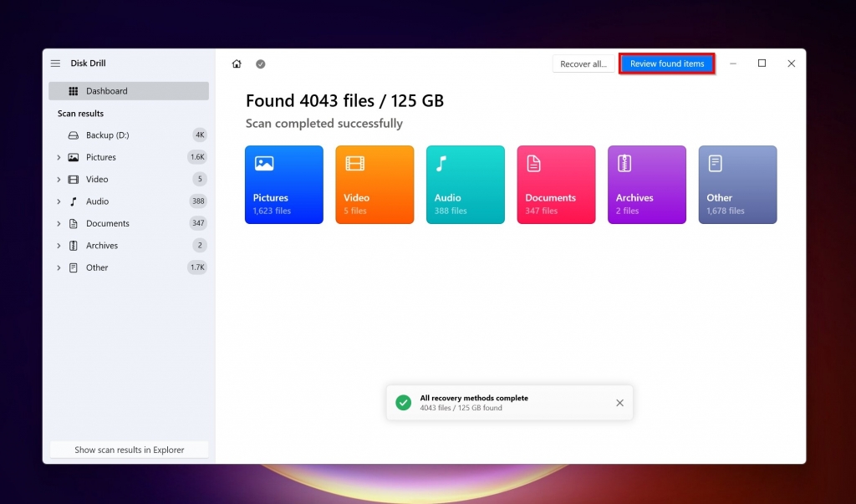The width and height of the screenshot is (856, 504).
Task: Click the scan status checkmark icon
Action: [260, 64]
